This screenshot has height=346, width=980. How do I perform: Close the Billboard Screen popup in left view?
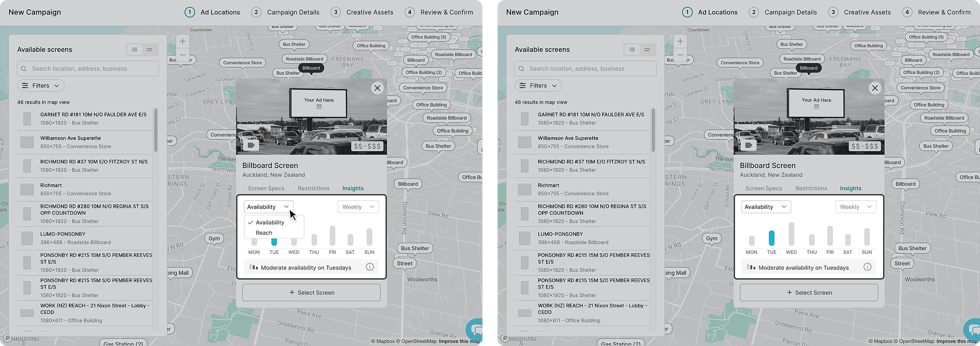click(x=377, y=88)
